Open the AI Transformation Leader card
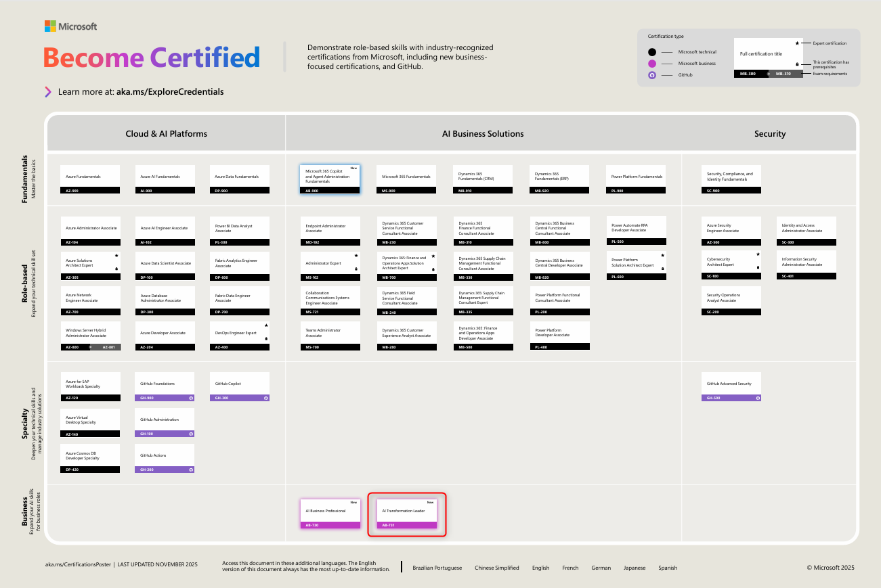Screen dimensions: 881x588 (x=407, y=514)
